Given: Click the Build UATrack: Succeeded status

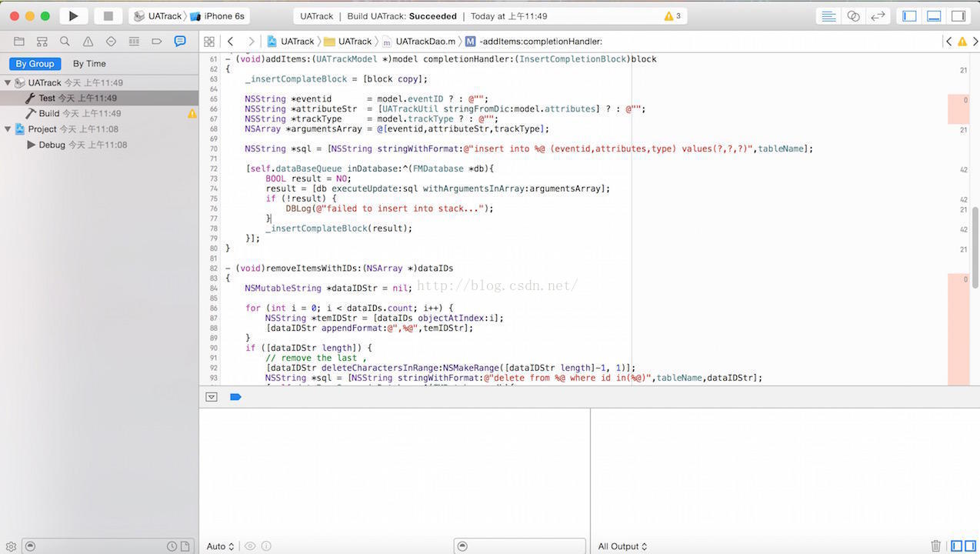Looking at the screenshot, I should 400,16.
